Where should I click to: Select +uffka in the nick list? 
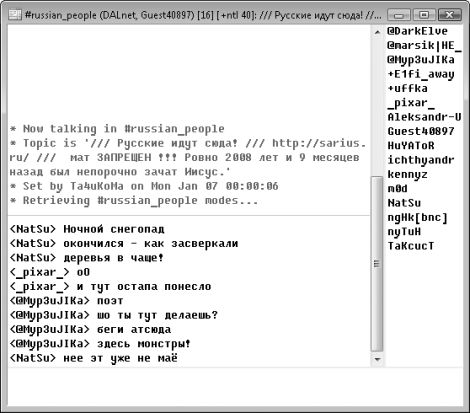pyautogui.click(x=407, y=89)
